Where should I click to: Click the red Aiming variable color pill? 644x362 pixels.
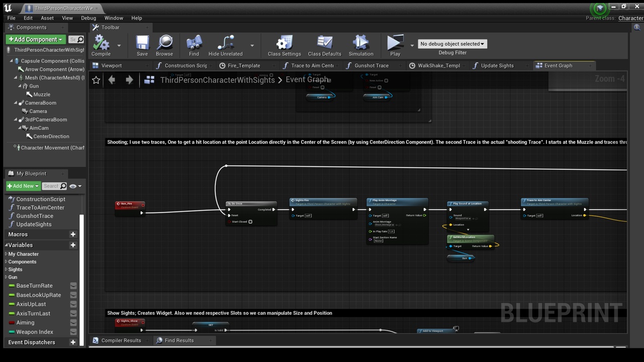[12, 323]
